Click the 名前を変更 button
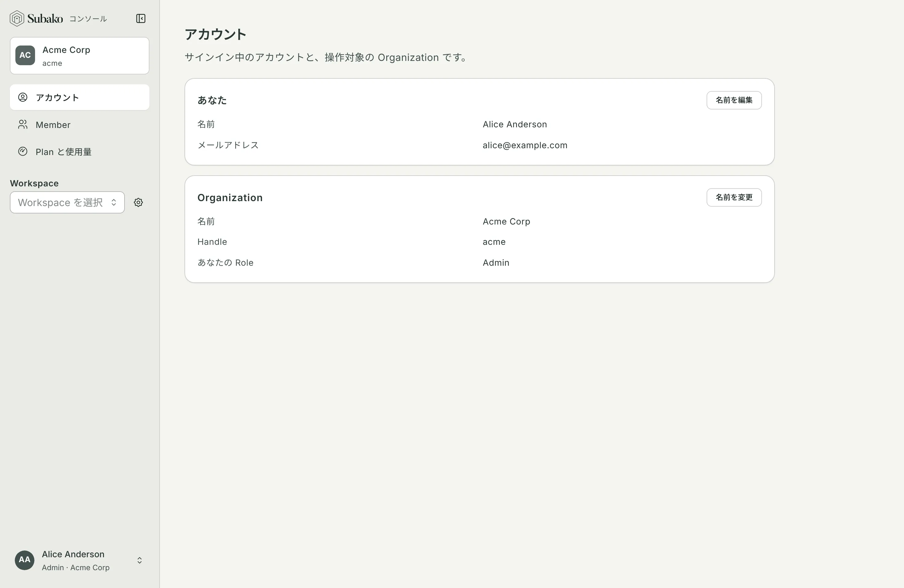 pos(734,197)
